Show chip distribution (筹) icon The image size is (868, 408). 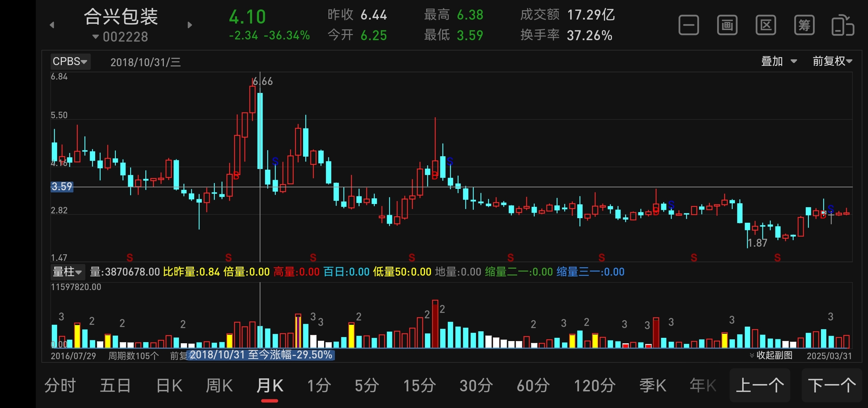[x=804, y=25]
